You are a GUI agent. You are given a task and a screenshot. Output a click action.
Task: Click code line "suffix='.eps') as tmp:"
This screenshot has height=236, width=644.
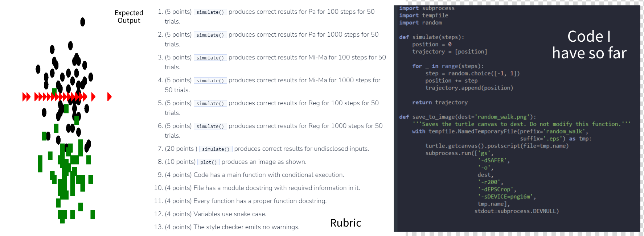pos(555,138)
